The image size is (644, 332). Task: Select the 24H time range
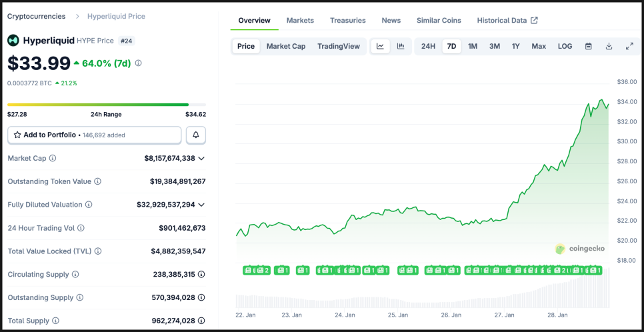[428, 47]
